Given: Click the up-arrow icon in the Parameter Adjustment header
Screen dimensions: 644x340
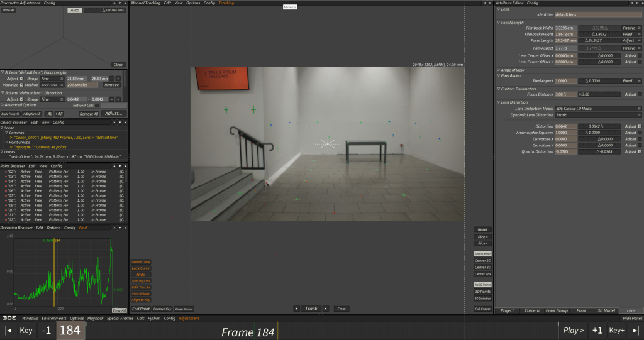Looking at the screenshot, I should click(x=114, y=3).
